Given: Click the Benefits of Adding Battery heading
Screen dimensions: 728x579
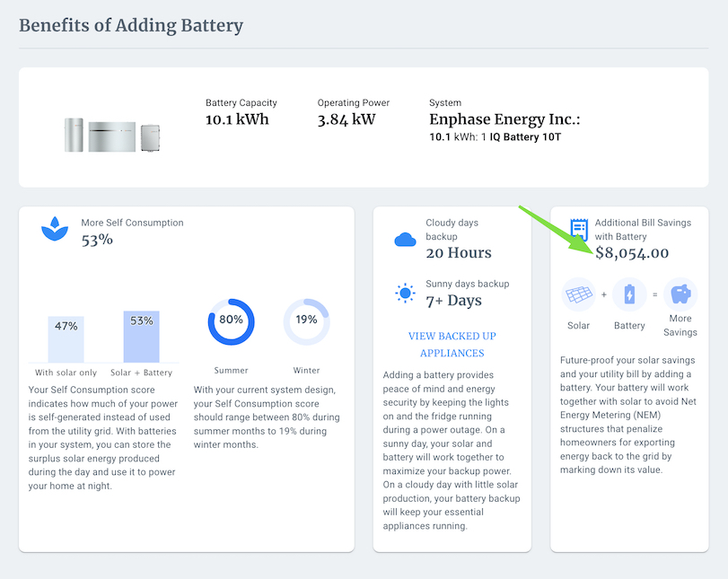Looking at the screenshot, I should click(131, 25).
